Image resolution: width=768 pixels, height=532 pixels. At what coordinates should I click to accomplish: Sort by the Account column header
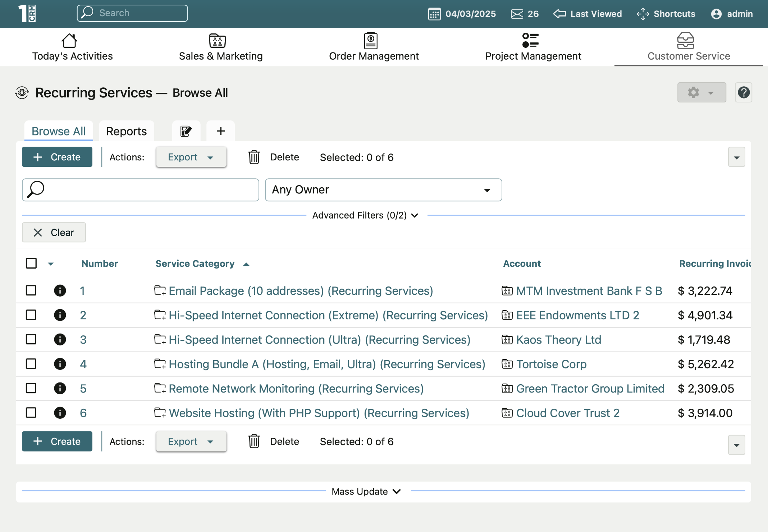[522, 264]
